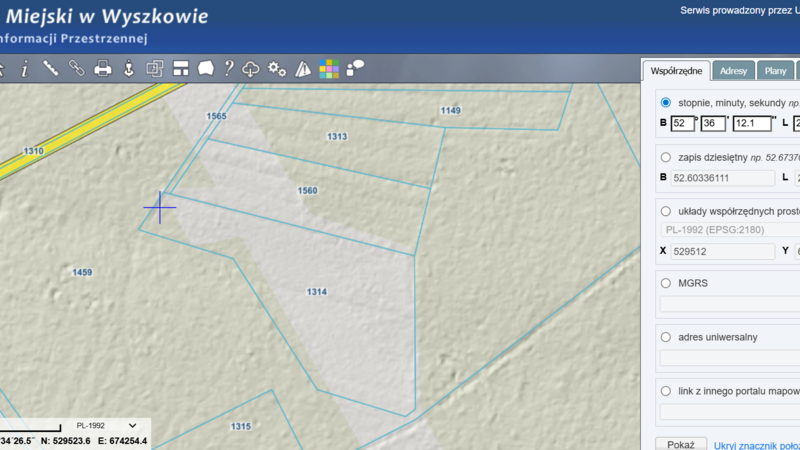Switch to the Adresy tab
This screenshot has height=450, width=800.
click(x=733, y=71)
